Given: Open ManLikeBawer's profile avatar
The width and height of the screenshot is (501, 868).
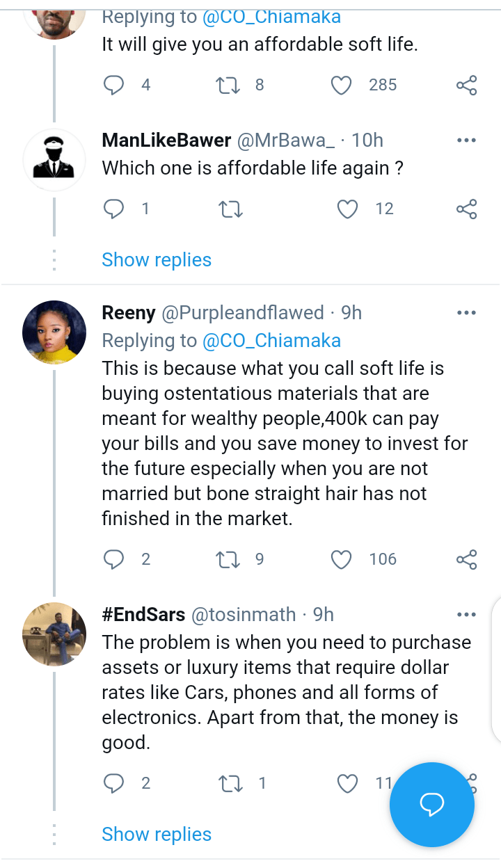Looking at the screenshot, I should tap(54, 160).
